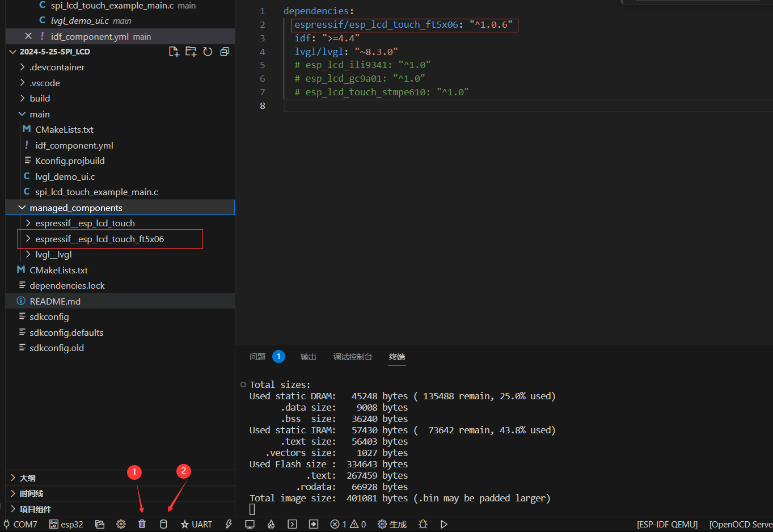Click the New File icon in explorer header
This screenshot has width=773, height=532.
pyautogui.click(x=174, y=52)
